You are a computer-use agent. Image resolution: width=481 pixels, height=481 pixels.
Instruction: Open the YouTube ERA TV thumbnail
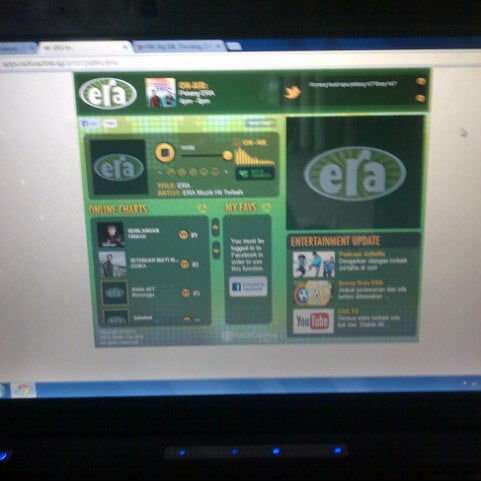(x=313, y=321)
